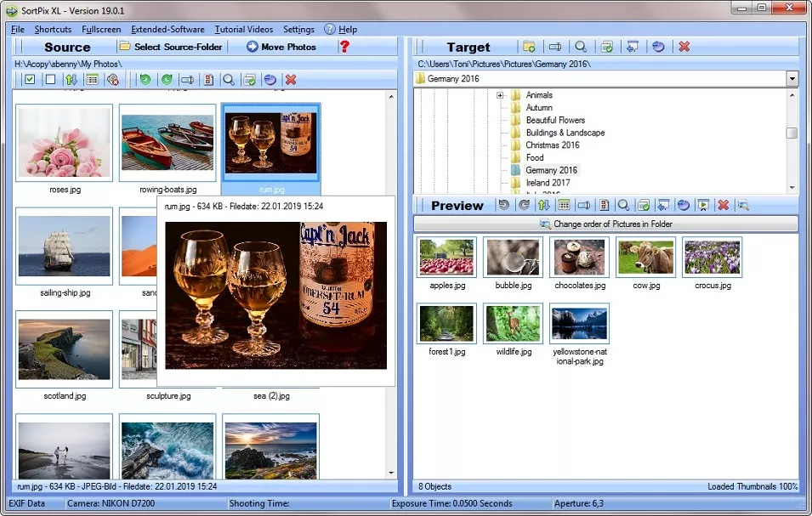
Task: Click Target toolbar window with green check
Action: pos(607,47)
